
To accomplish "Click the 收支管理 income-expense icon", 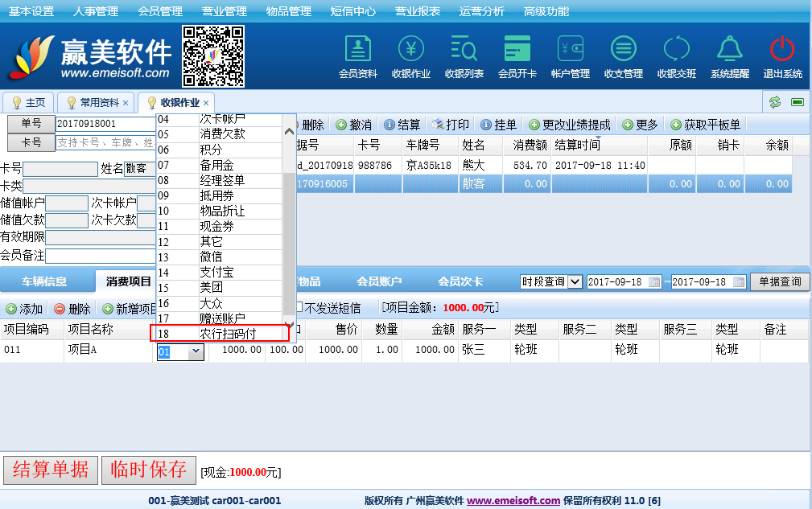I will tap(623, 50).
